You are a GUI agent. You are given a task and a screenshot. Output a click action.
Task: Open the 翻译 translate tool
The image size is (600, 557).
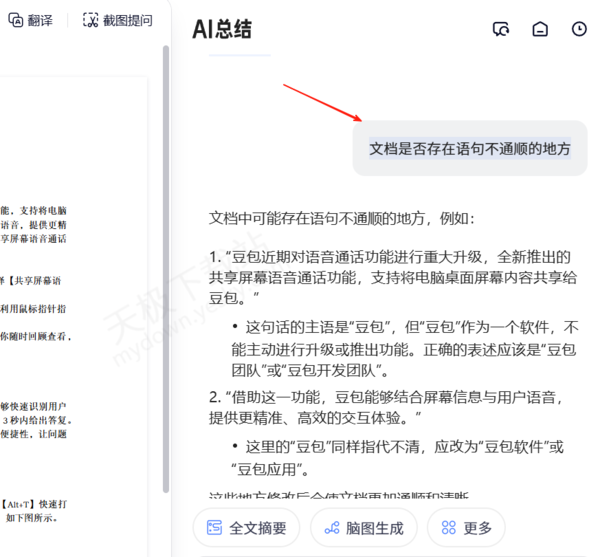[31, 20]
